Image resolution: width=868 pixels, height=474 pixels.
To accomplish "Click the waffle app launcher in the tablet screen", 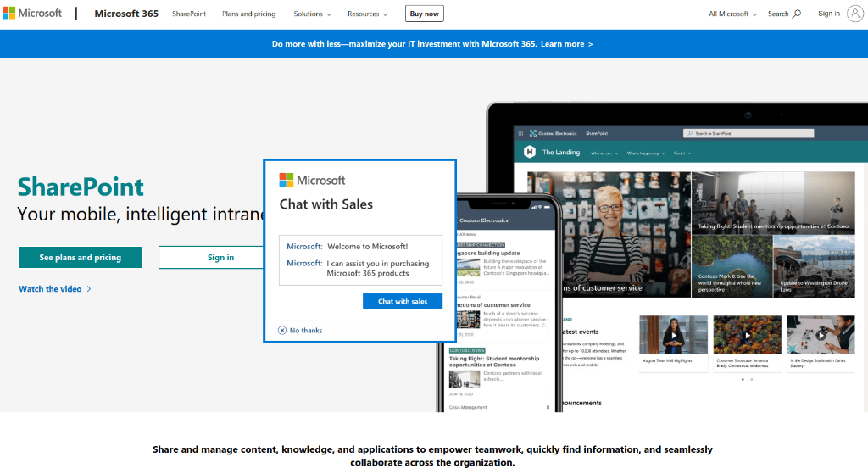I will pyautogui.click(x=520, y=133).
